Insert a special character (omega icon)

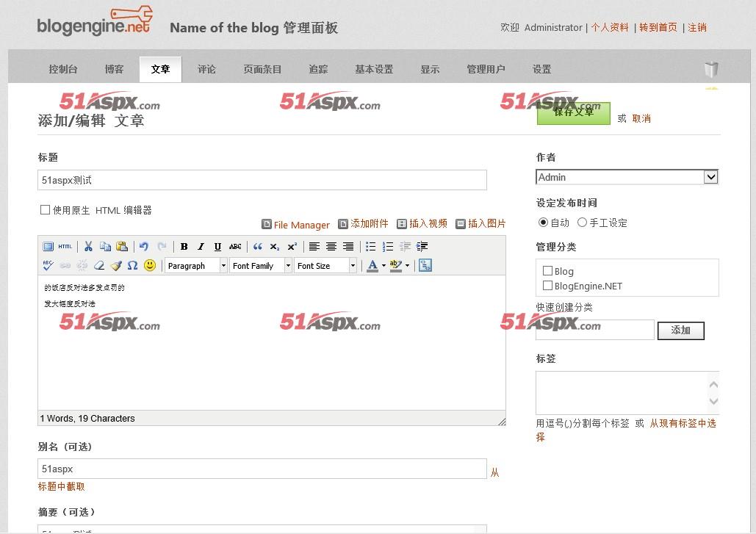(132, 266)
